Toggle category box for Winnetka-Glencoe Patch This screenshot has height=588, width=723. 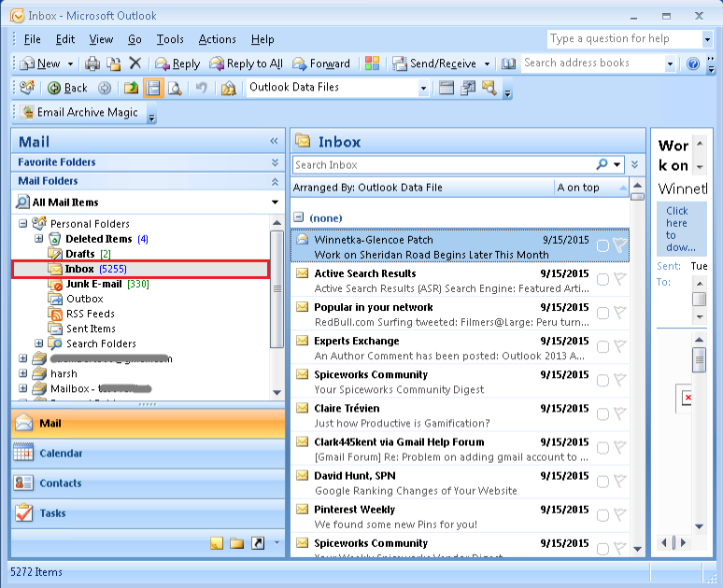[602, 245]
